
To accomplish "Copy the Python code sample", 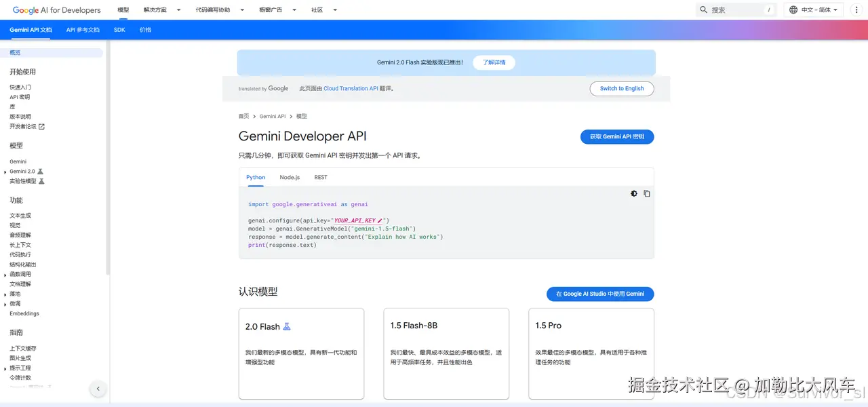I will click(x=647, y=193).
